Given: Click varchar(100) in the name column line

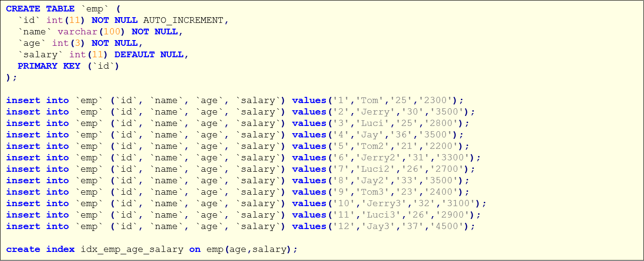Looking at the screenshot, I should coord(92,31).
